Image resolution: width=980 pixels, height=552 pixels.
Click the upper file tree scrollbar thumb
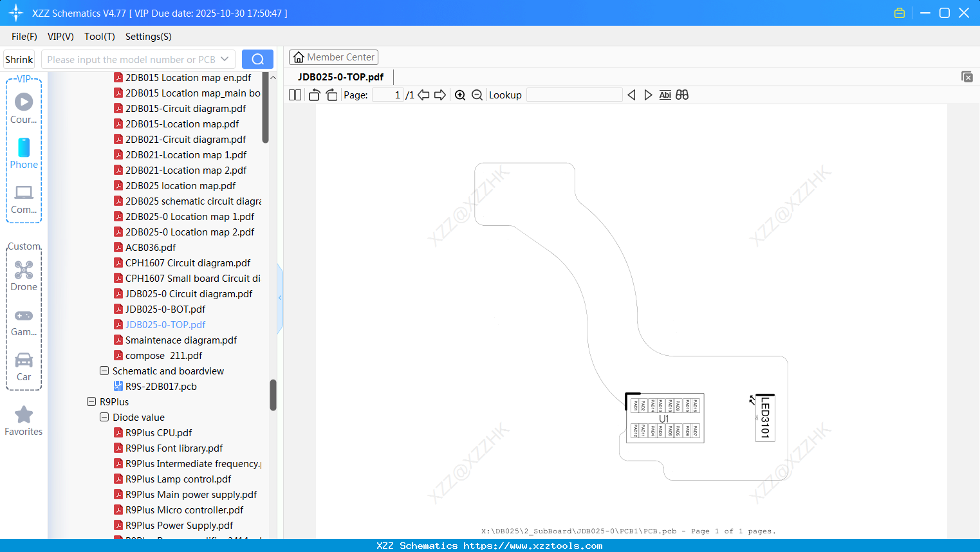tap(265, 108)
